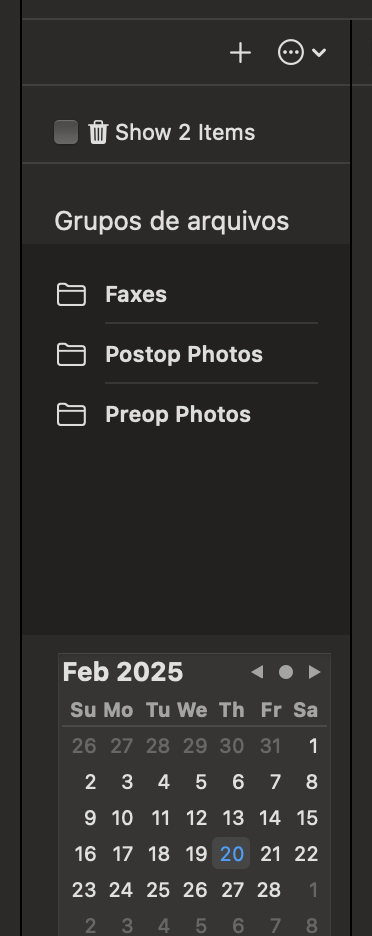
Task: Select February 20 in the calendar
Action: [232, 854]
